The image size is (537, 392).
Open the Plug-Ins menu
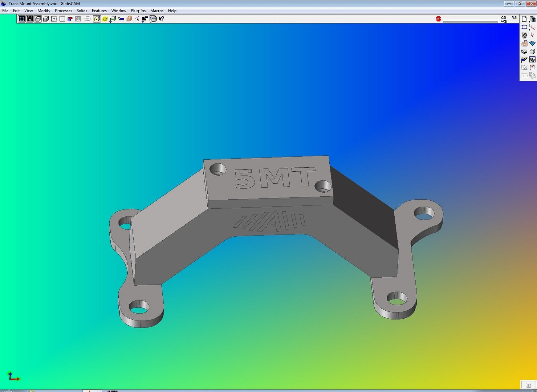[138, 11]
